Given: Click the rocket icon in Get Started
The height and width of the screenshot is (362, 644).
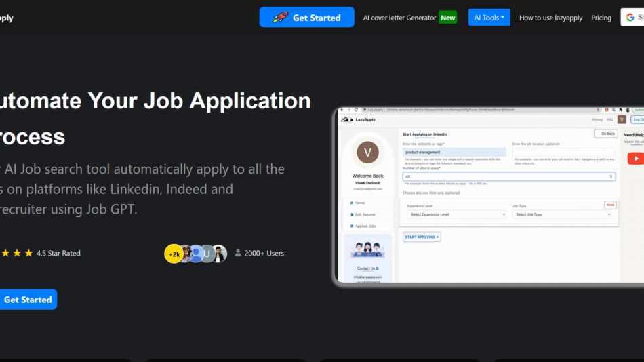Looking at the screenshot, I should 281,17.
